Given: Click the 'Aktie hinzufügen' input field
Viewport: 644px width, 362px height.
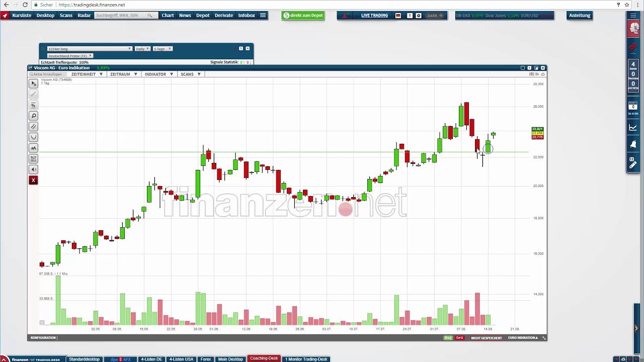Looking at the screenshot, I should point(47,74).
